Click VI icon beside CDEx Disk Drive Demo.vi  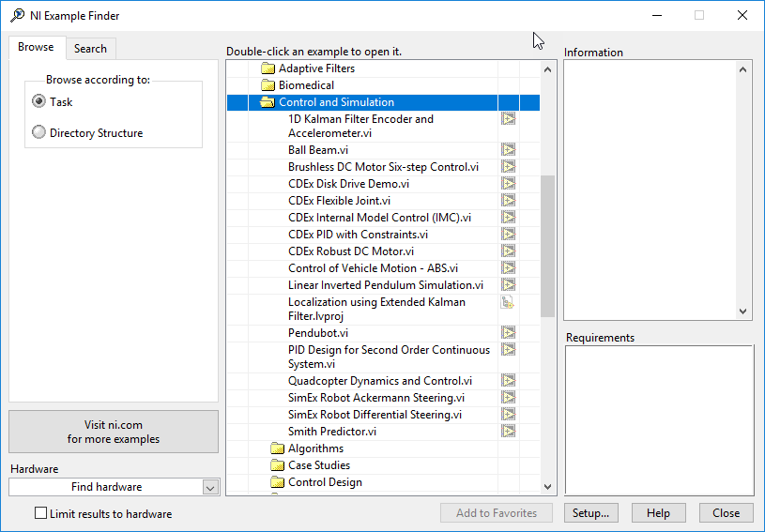tap(508, 183)
